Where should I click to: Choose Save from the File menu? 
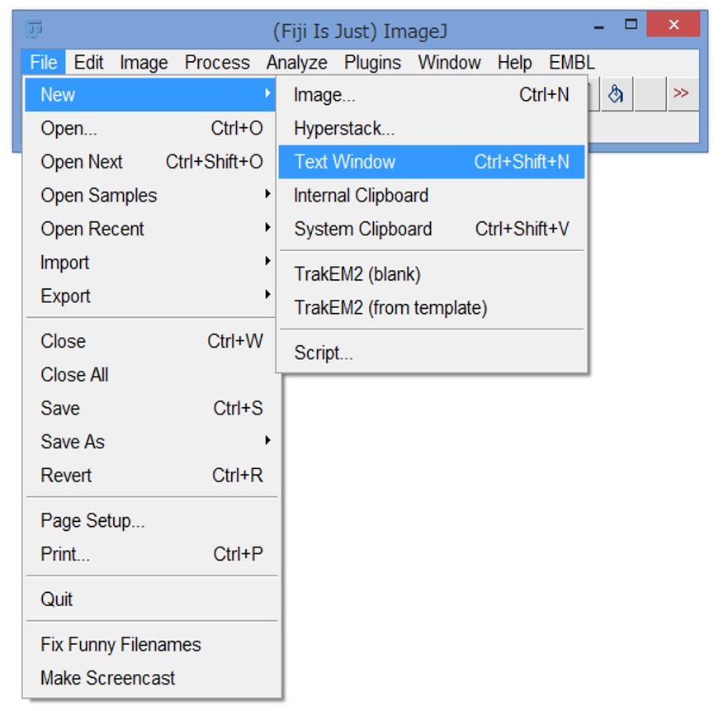point(150,408)
